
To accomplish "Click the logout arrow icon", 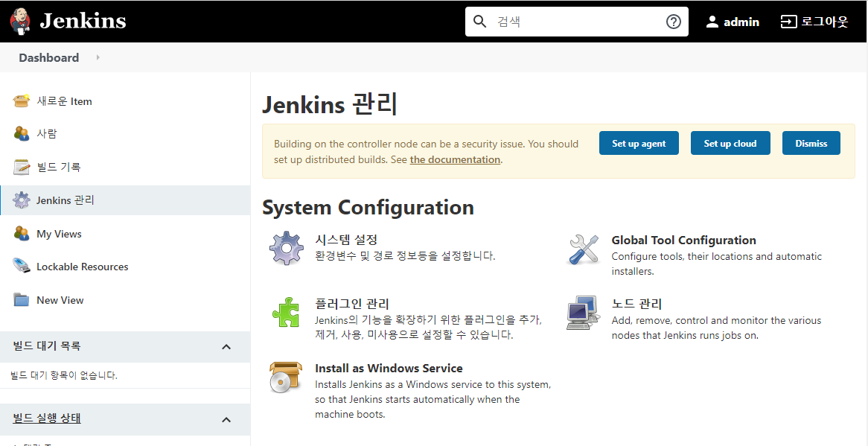I will (x=788, y=22).
